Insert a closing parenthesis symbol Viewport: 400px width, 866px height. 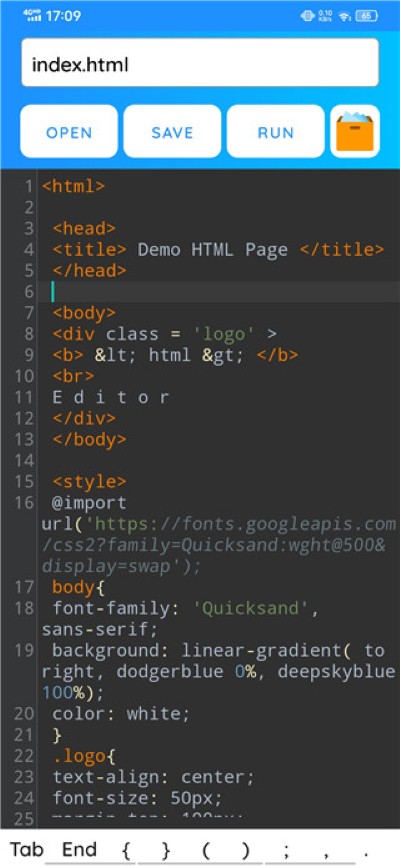tap(246, 850)
